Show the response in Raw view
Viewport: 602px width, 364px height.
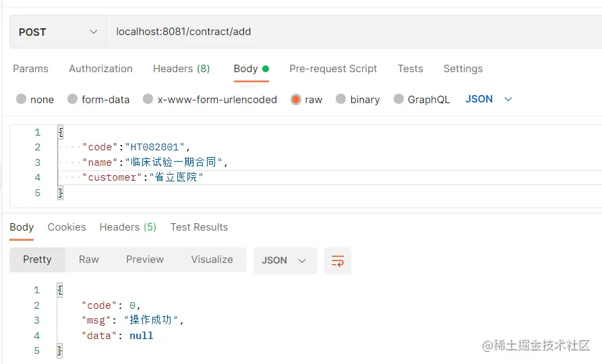(89, 260)
